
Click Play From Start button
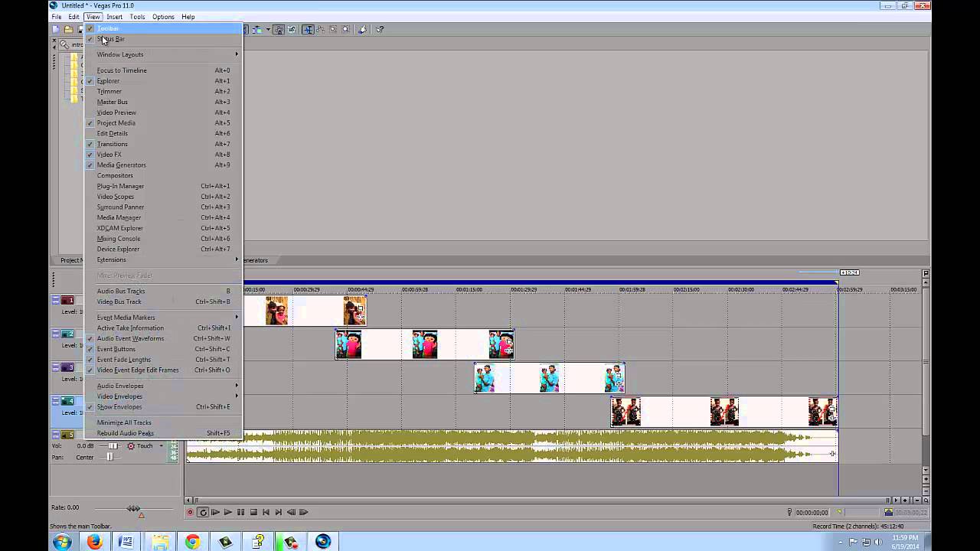(x=215, y=512)
